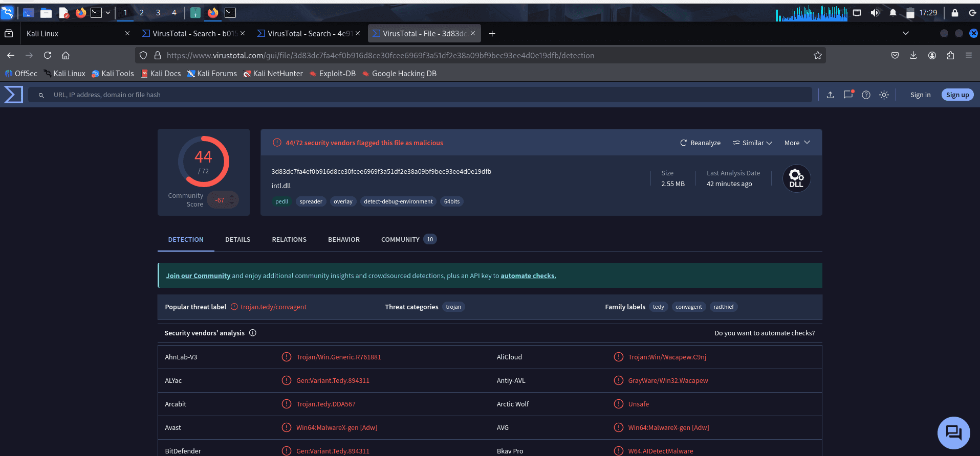
Task: Open the VirusTotal help icon
Action: pos(866,95)
